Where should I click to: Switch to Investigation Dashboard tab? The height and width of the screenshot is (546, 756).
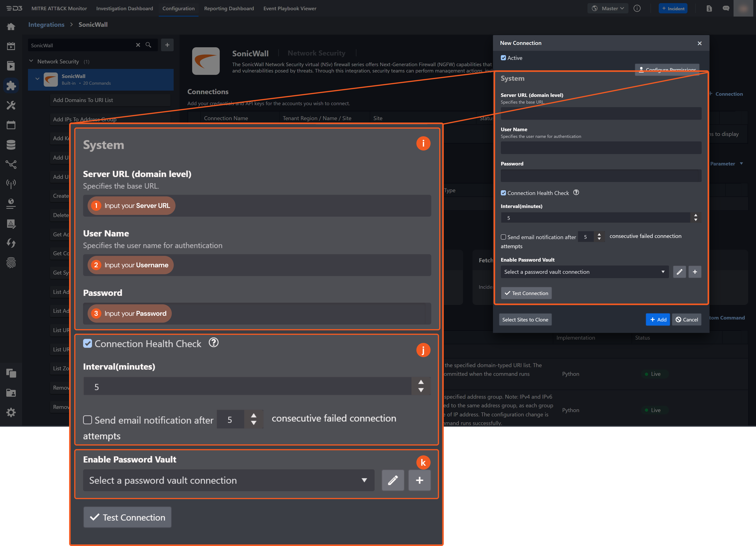tap(125, 8)
